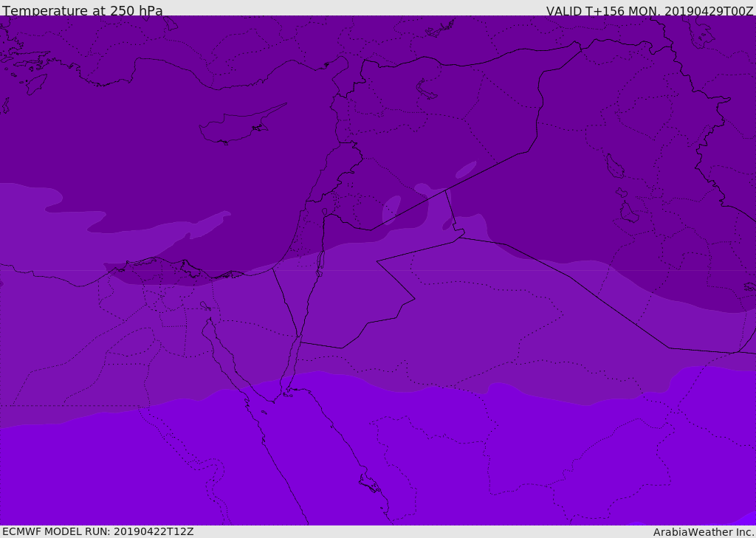
Task: Click the tip of the Sinai Peninsula
Action: pos(274,401)
